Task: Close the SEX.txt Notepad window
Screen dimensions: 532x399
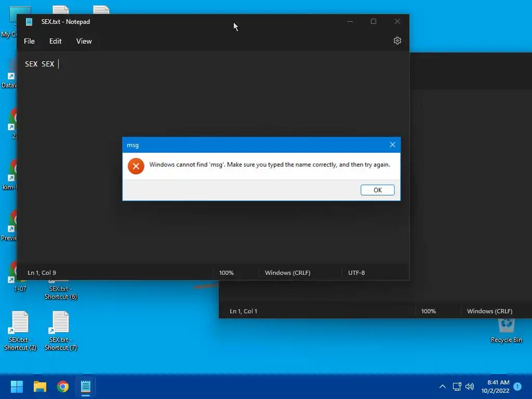Action: pyautogui.click(x=397, y=21)
